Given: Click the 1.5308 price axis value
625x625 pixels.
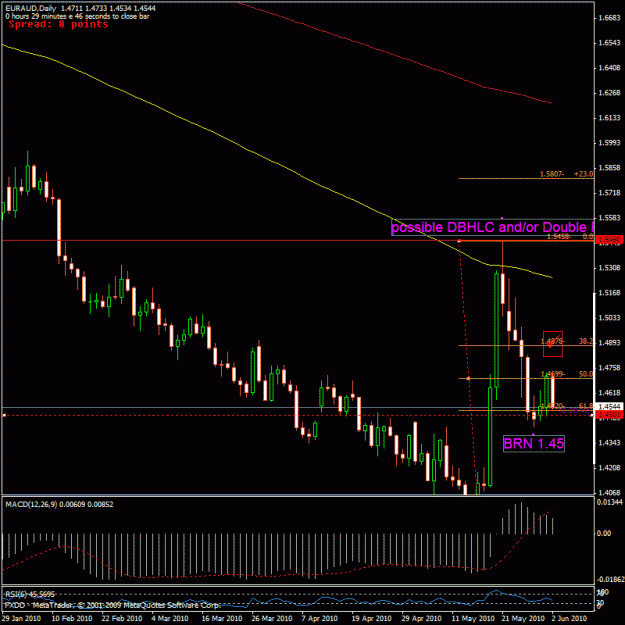Looking at the screenshot, I should [x=610, y=268].
